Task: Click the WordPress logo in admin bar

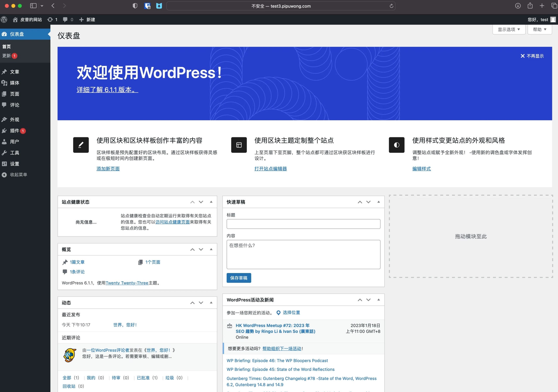Action: tap(4, 19)
